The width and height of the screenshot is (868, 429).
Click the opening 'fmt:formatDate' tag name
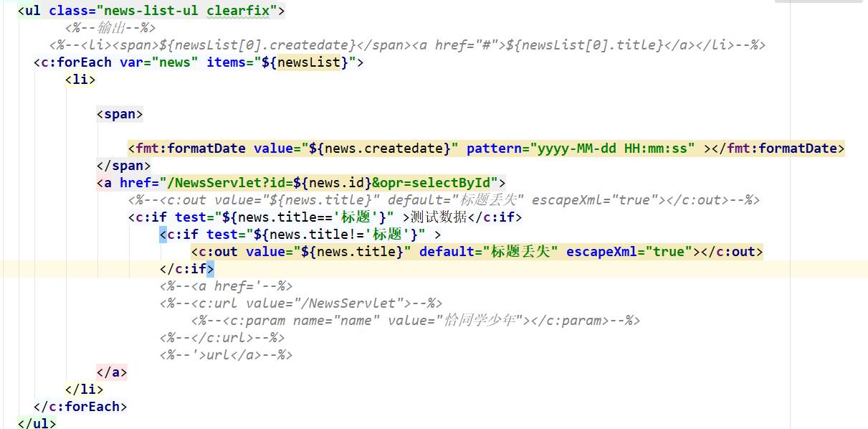(191, 148)
